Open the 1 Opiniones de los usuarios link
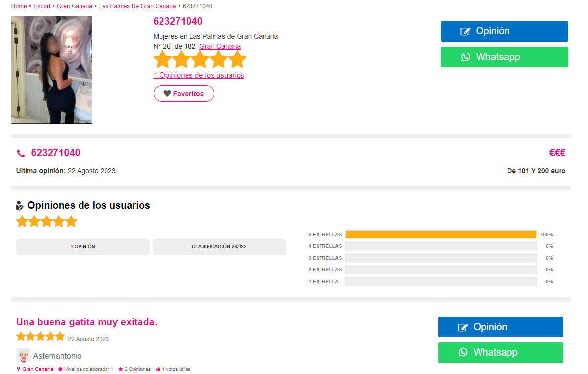 (x=199, y=75)
